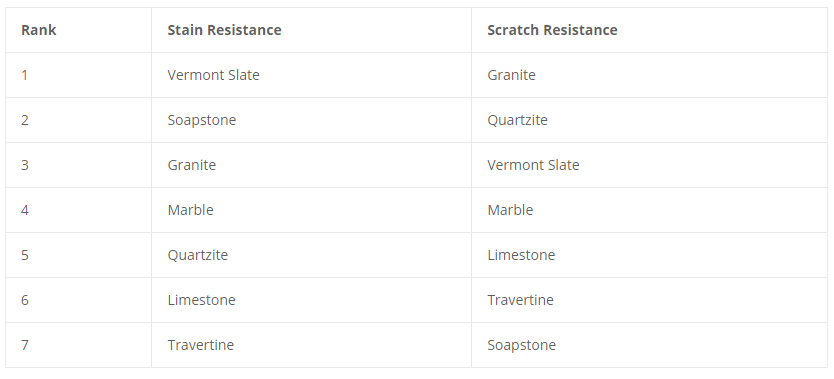Image resolution: width=834 pixels, height=379 pixels.
Task: Select Limestone in the rank 6 row
Action: (x=201, y=300)
